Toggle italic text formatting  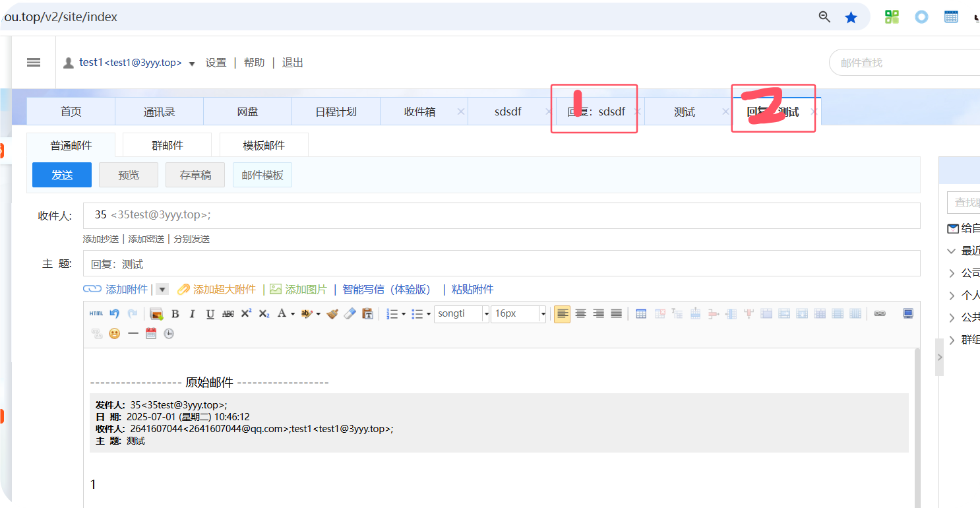click(193, 314)
